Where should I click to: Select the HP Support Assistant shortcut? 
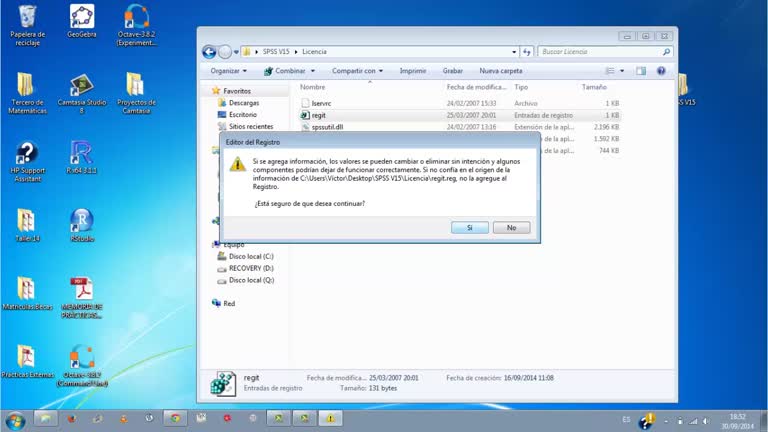27,162
